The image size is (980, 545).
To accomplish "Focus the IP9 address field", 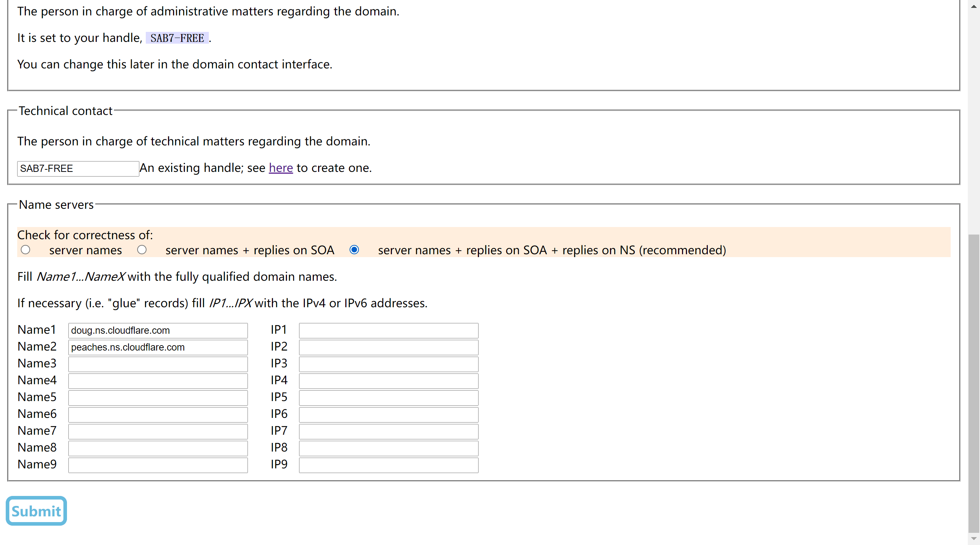I will (x=388, y=465).
